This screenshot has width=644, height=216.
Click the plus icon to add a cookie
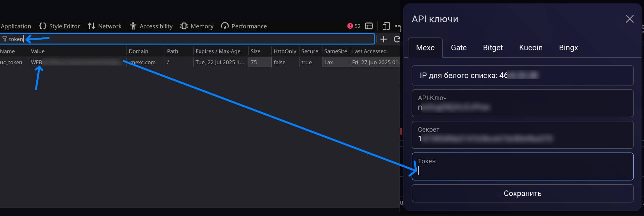(384, 39)
